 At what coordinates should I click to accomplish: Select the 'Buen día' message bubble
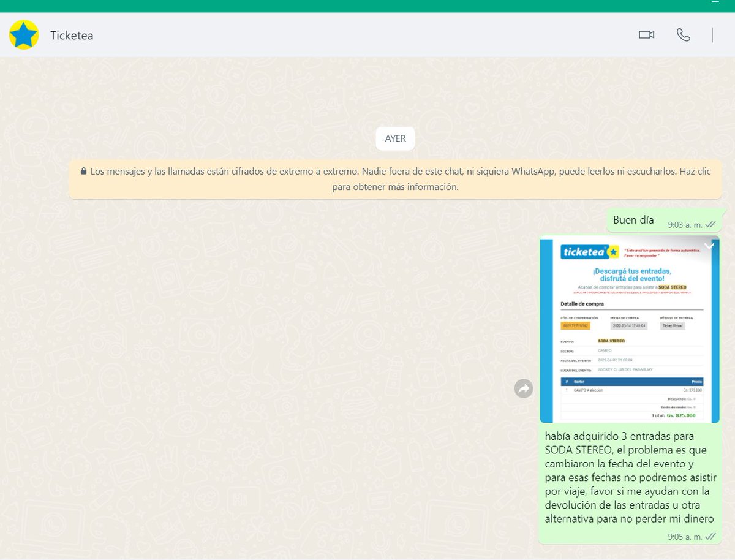tap(665, 221)
